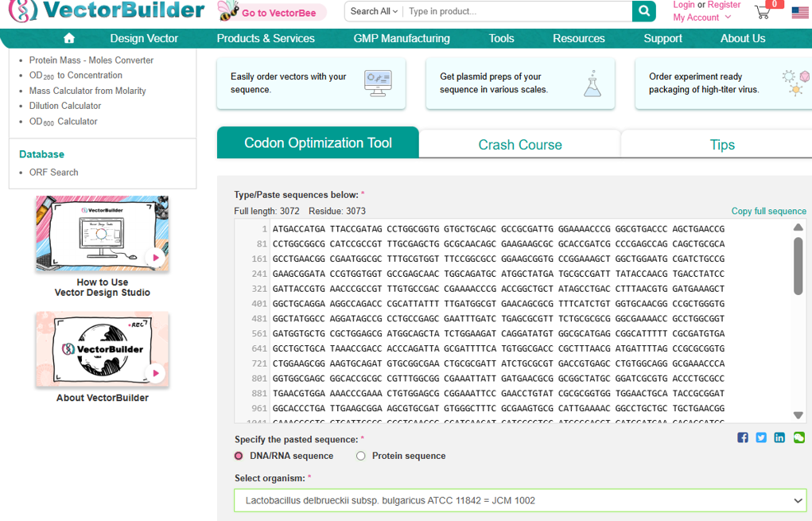Viewport: 812px width, 521px height.
Task: Share on LinkedIn icon
Action: tap(779, 437)
